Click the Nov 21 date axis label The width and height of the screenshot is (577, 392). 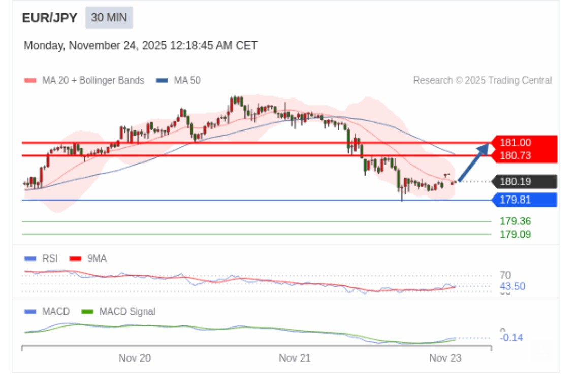(x=295, y=358)
